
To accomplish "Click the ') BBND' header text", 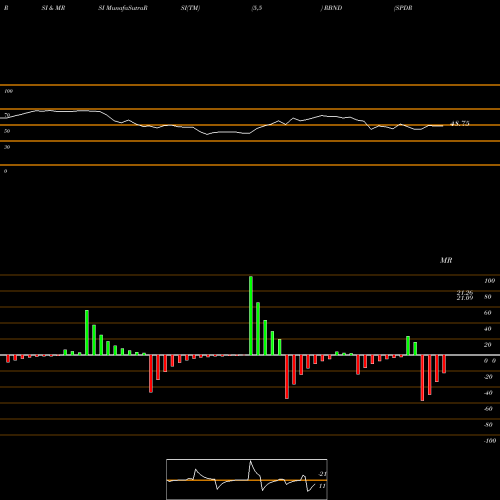I will click(x=331, y=8).
